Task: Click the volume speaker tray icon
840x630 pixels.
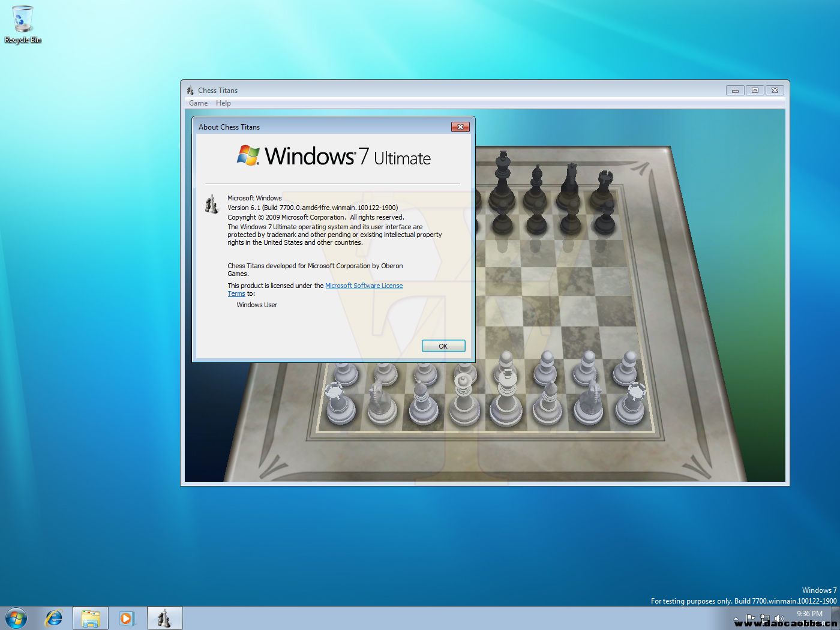Action: tap(779, 618)
